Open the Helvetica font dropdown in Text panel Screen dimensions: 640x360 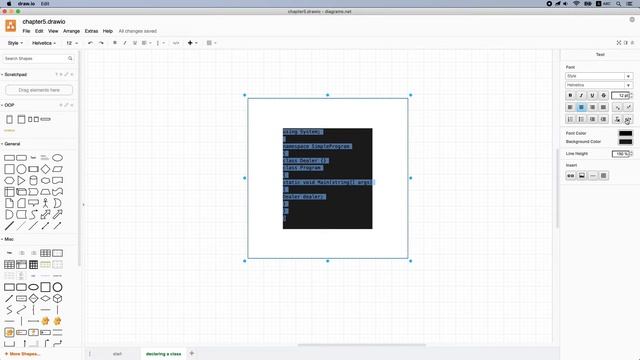[599, 85]
